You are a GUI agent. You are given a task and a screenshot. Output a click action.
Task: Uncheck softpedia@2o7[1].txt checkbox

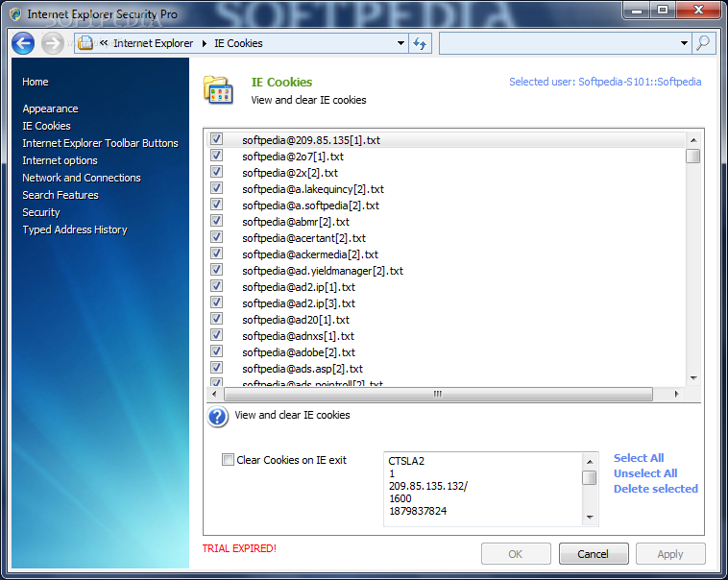(216, 156)
